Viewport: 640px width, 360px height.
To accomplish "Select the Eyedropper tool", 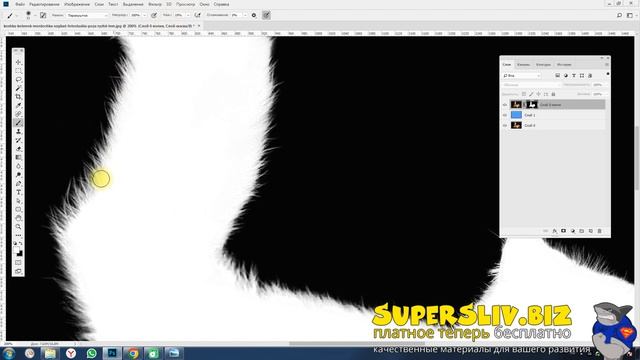I will tap(18, 106).
